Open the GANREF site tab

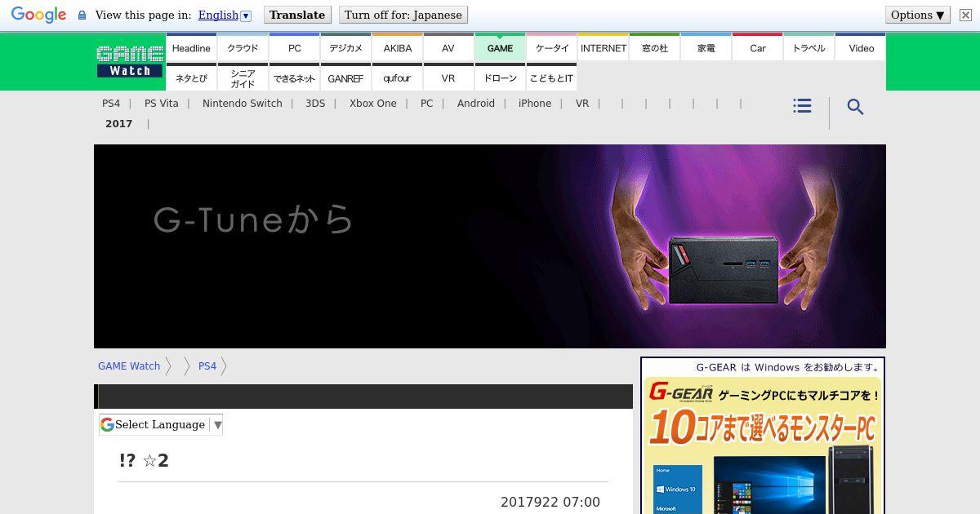345,78
